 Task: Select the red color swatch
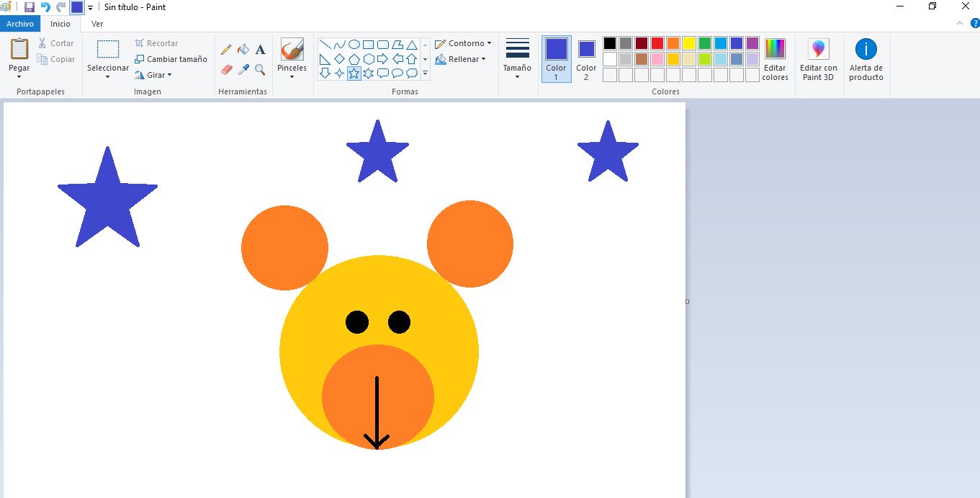point(657,43)
